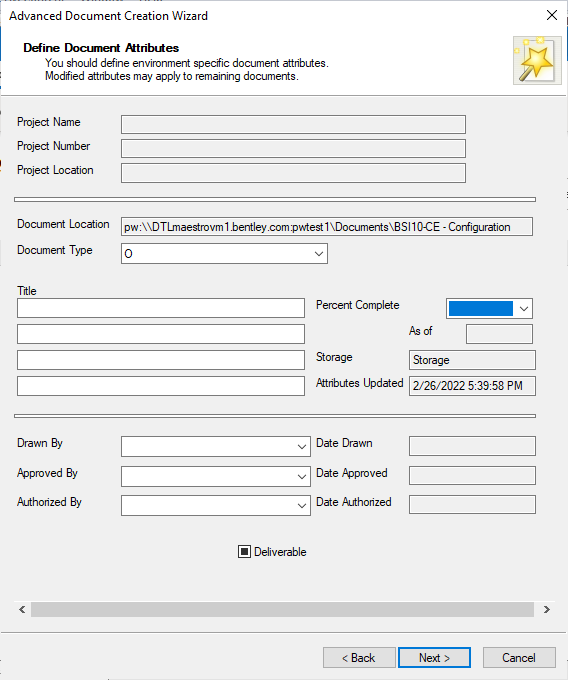Click the fourth Title input field
The height and width of the screenshot is (680, 568).
click(x=161, y=386)
